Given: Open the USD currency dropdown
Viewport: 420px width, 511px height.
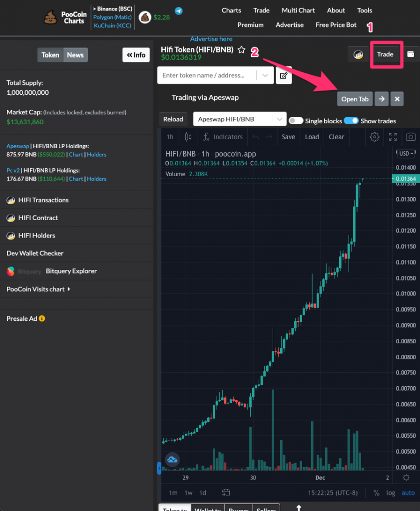Looking at the screenshot, I should (407, 154).
